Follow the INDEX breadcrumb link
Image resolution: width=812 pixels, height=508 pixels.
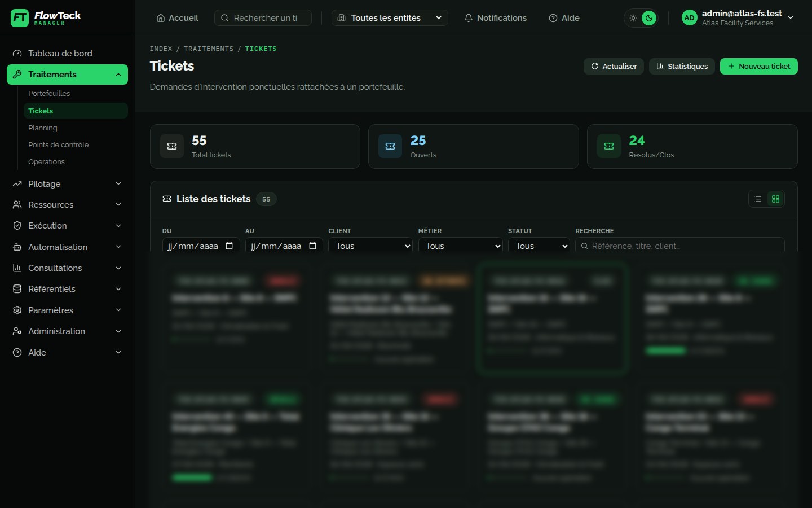pos(161,49)
